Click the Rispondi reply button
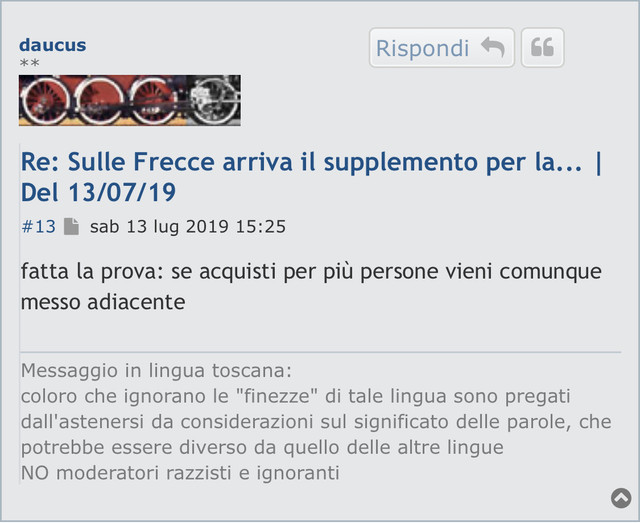640x523 pixels. click(442, 48)
